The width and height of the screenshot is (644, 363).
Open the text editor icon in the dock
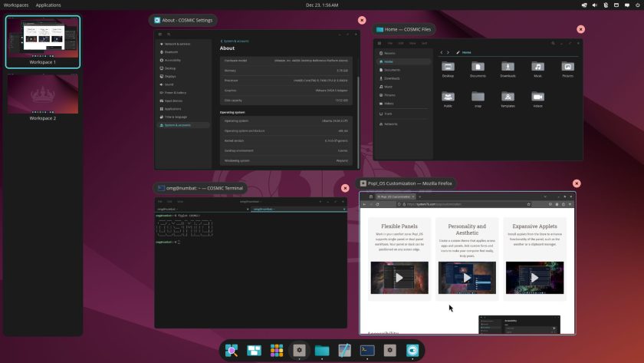coord(344,350)
